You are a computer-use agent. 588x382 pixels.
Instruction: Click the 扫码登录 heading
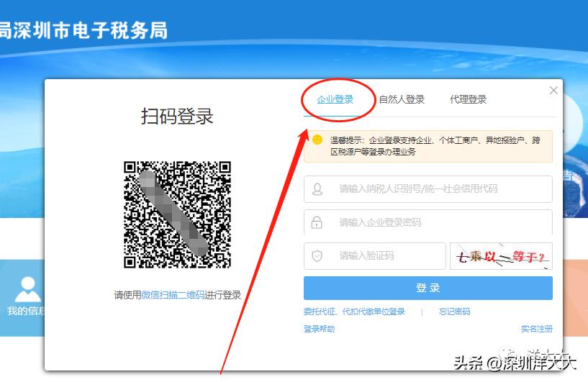pos(177,116)
